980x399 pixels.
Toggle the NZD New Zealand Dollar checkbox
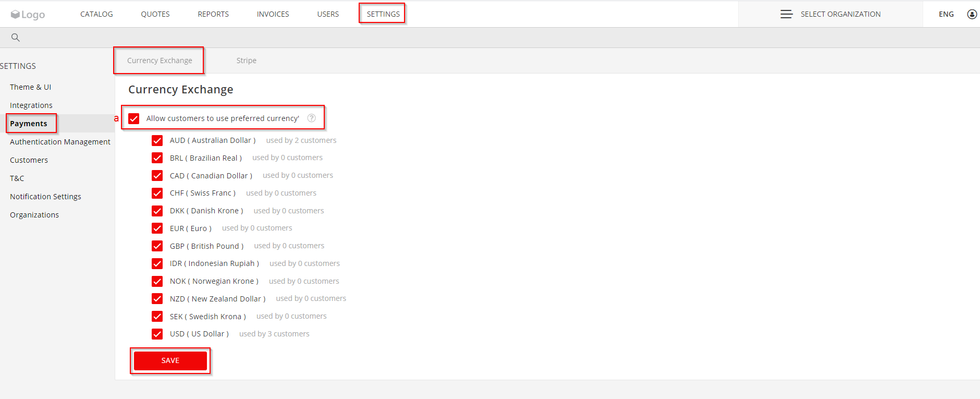coord(157,299)
